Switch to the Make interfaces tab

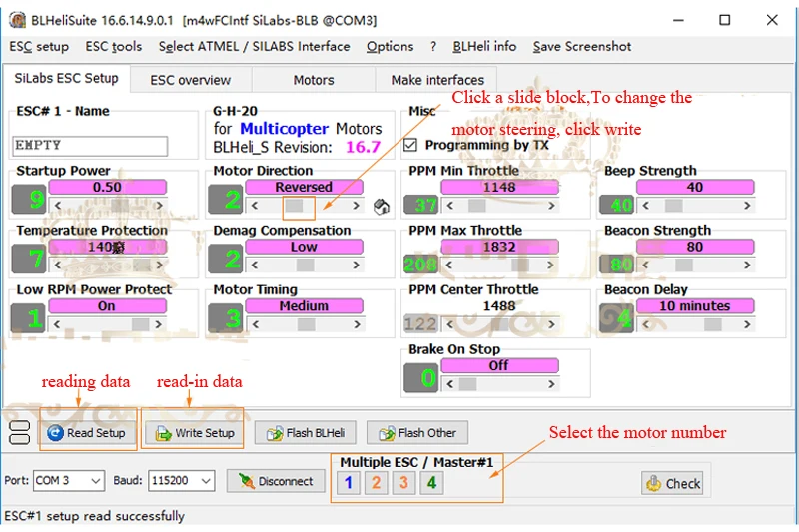437,80
